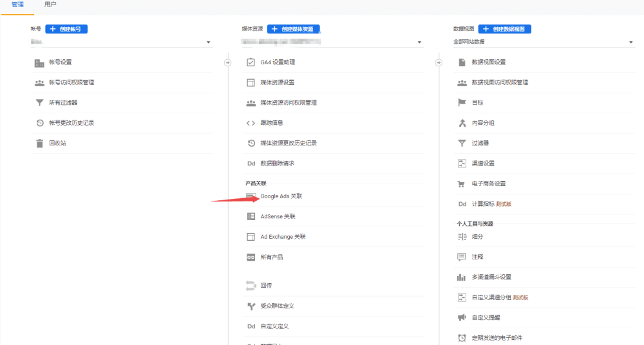Click the 回收站 trash icon
This screenshot has height=345, width=644.
pyautogui.click(x=40, y=143)
